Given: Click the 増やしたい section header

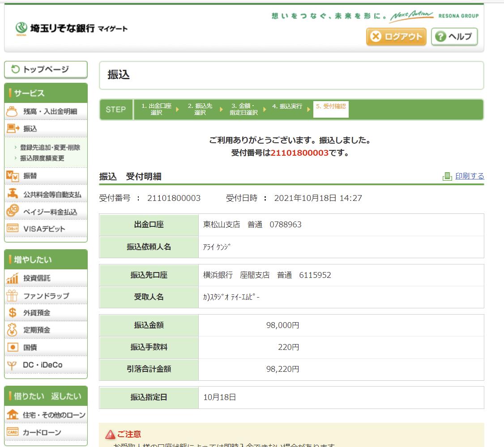Looking at the screenshot, I should pos(46,260).
